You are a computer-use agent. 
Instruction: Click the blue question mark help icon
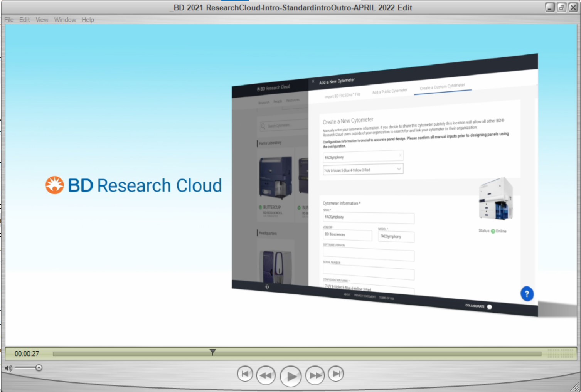click(x=527, y=294)
